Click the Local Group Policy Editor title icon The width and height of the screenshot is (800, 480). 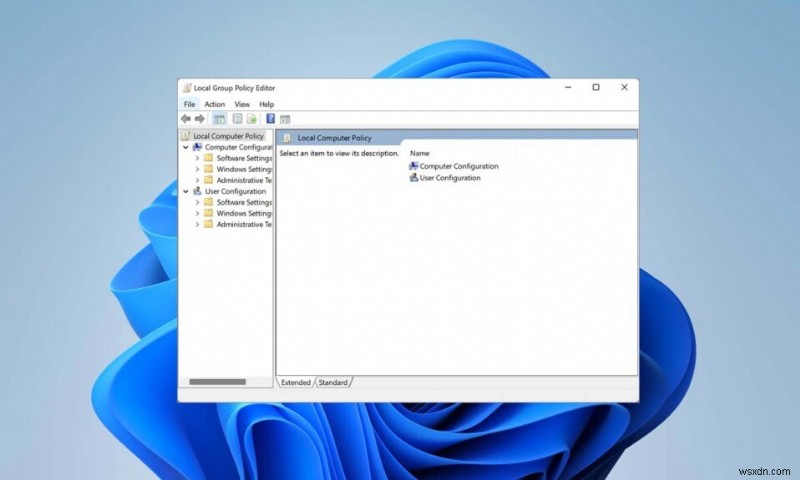coord(187,88)
